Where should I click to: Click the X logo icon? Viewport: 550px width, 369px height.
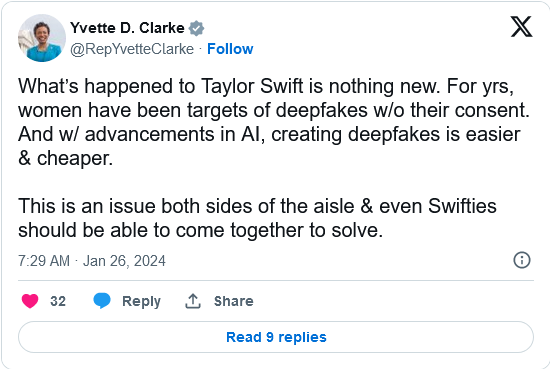tap(521, 26)
